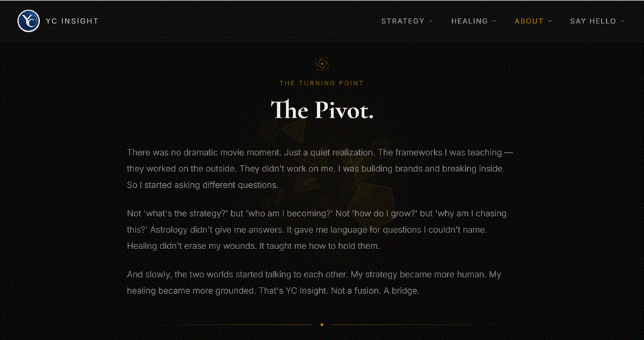Open the STRATEGY menu item
The height and width of the screenshot is (340, 644).
tap(402, 21)
